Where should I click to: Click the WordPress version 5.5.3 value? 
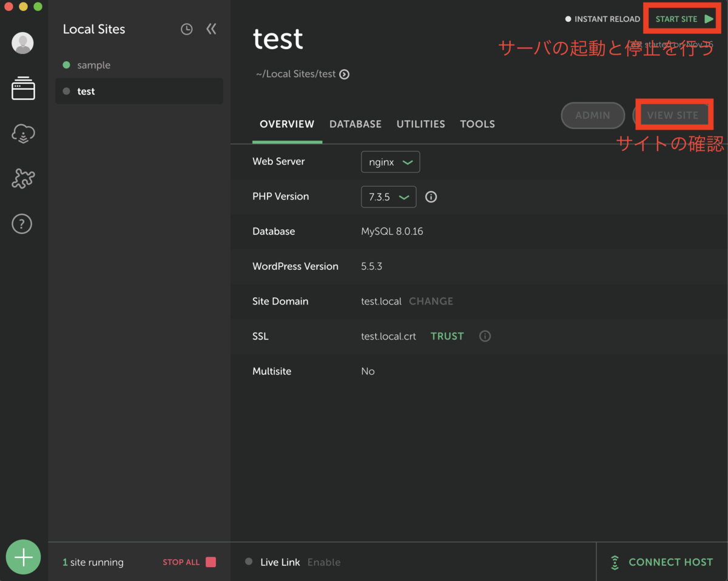371,266
